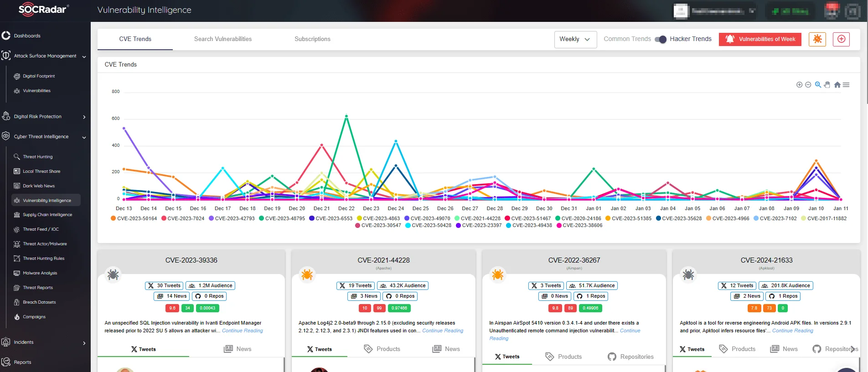Expand Digital Risk Protection menu
Viewport: 868px width, 372px height.
click(x=84, y=117)
